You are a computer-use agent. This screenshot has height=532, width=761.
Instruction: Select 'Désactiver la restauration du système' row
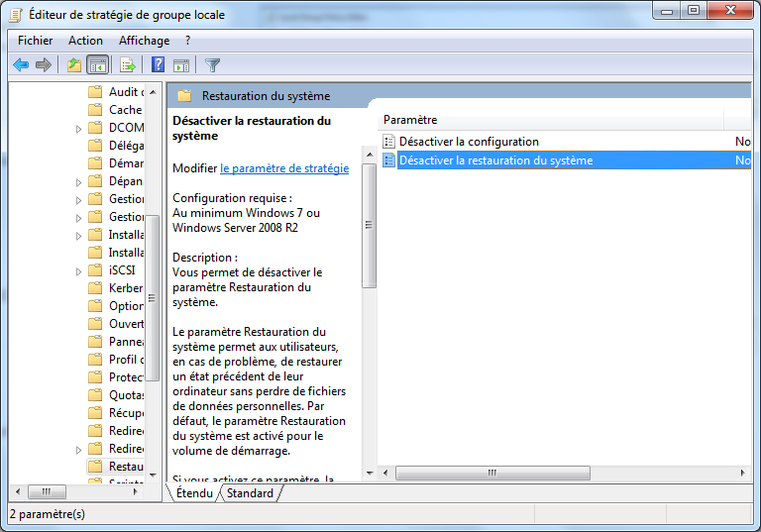[x=566, y=160]
